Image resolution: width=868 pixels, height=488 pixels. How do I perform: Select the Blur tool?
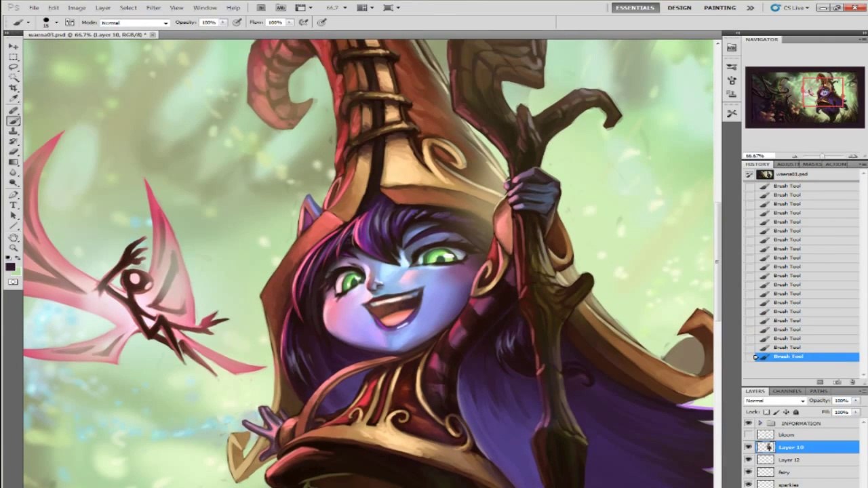pos(13,172)
